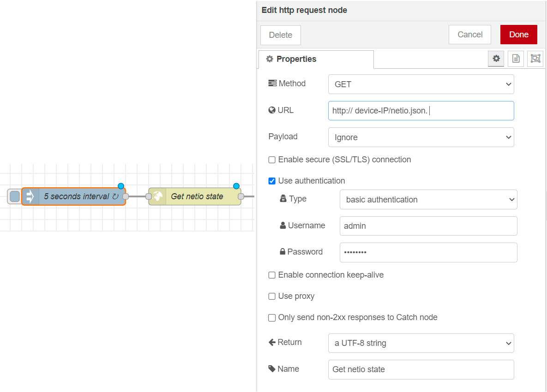The height and width of the screenshot is (392, 547).
Task: Click the inject button on 5 seconds interval node
Action: pyautogui.click(x=15, y=196)
